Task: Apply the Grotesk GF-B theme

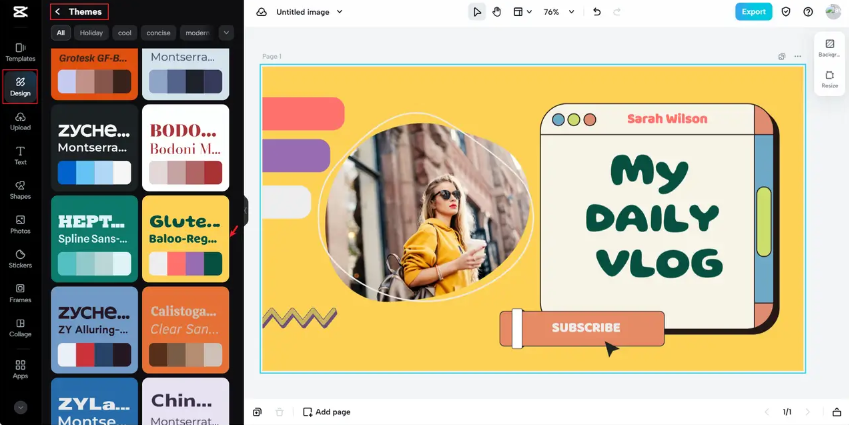Action: tap(94, 74)
